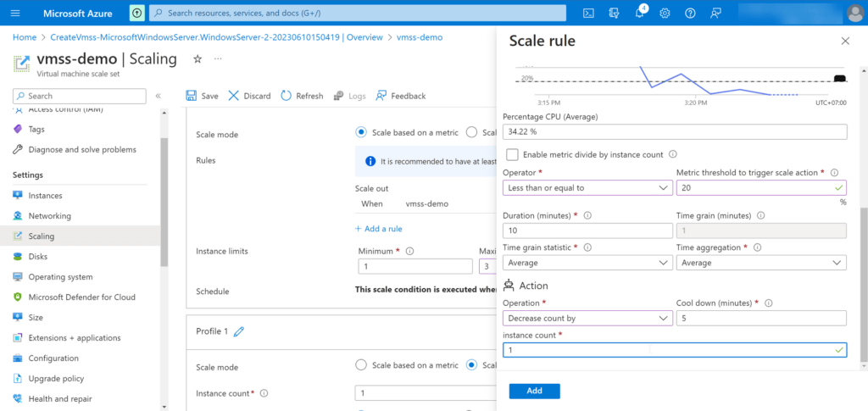
Task: Open the vmss-demo breadcrumb link
Action: click(x=420, y=37)
